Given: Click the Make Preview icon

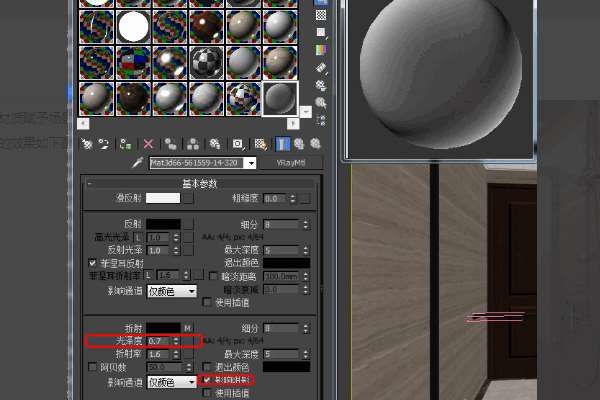Looking at the screenshot, I should [x=321, y=68].
